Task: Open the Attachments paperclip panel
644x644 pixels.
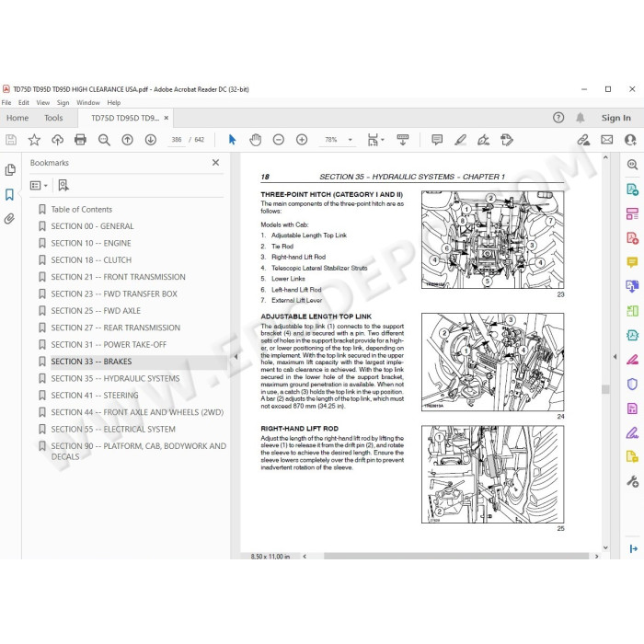Action: coord(9,219)
